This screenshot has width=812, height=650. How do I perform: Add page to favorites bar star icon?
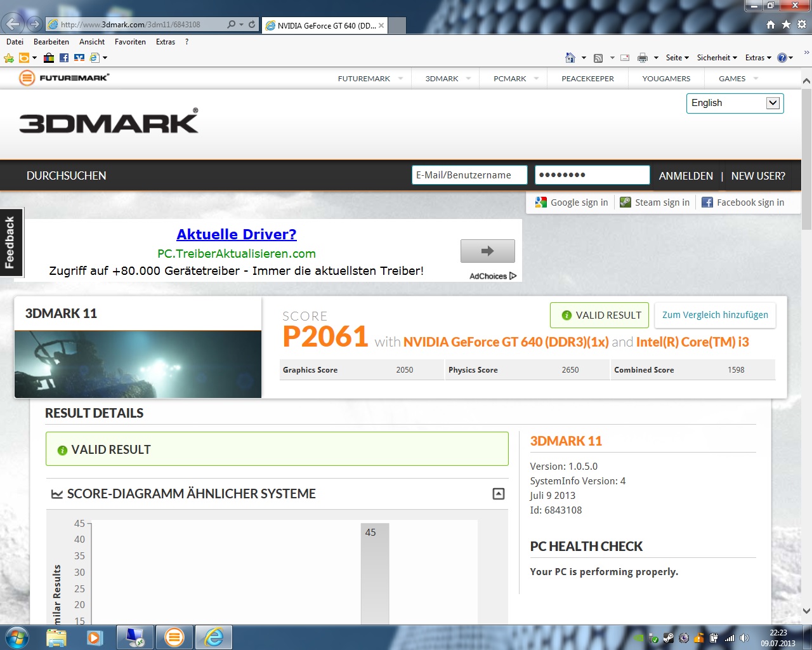9,58
